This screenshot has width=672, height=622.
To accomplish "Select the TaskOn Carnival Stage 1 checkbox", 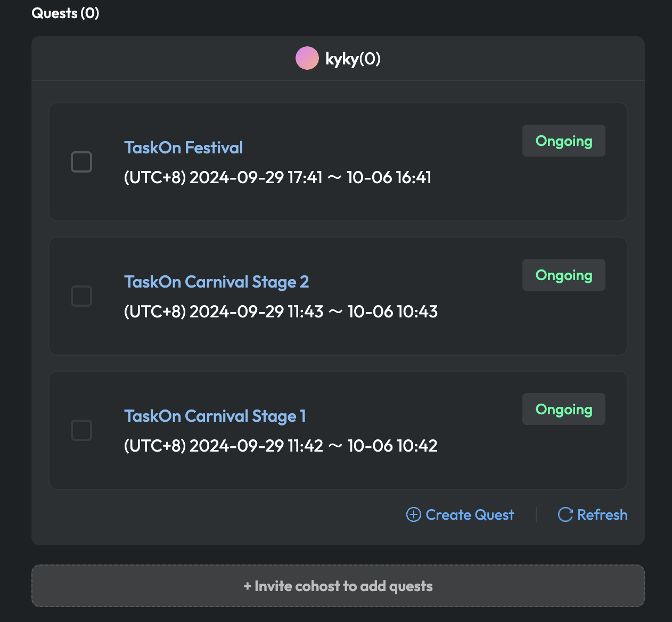I will coord(81,430).
